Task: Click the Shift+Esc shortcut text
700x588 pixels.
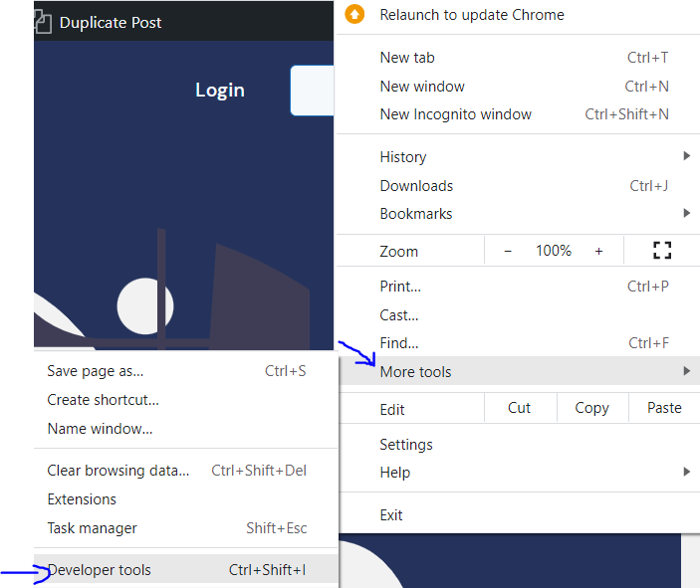Action: pos(277,528)
